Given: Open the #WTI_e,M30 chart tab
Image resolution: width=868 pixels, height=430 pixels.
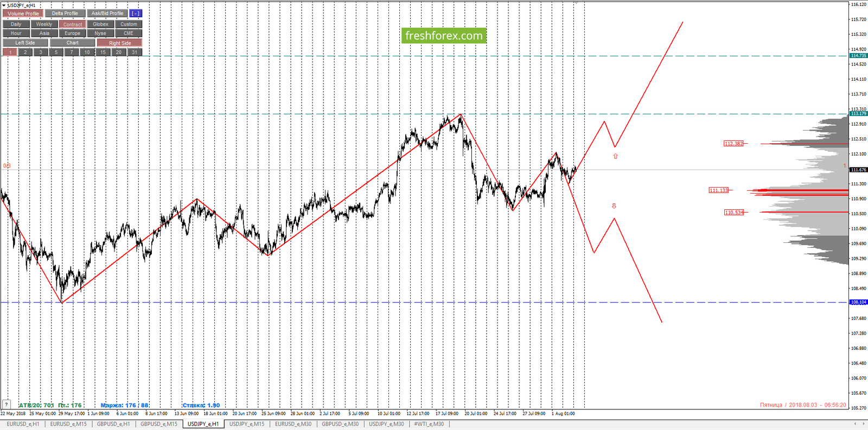Looking at the screenshot, I should [x=429, y=424].
